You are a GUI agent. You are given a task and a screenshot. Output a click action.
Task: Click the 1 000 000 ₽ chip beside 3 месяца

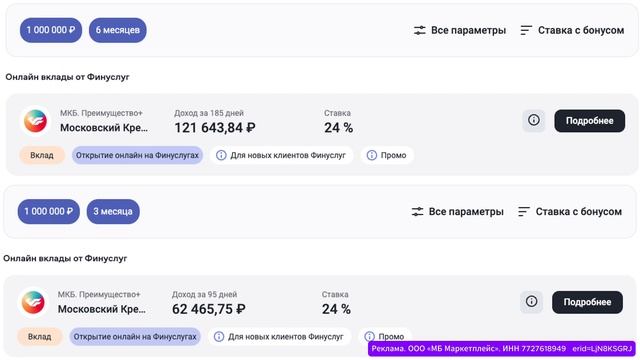[49, 211]
